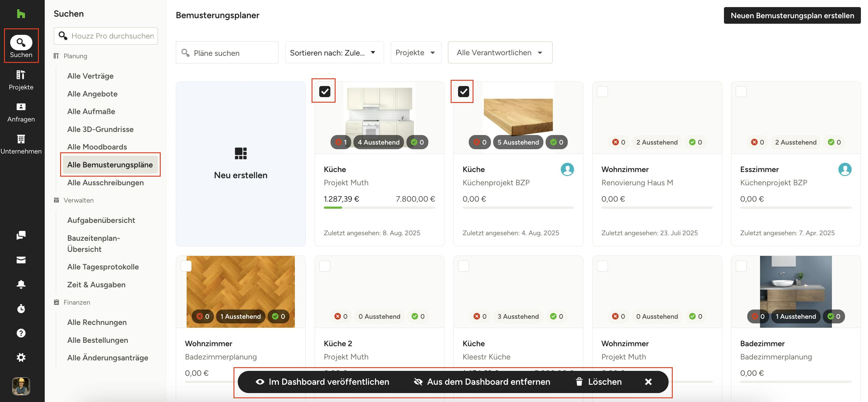Open the notifications bell icon
868x402 pixels.
(21, 284)
